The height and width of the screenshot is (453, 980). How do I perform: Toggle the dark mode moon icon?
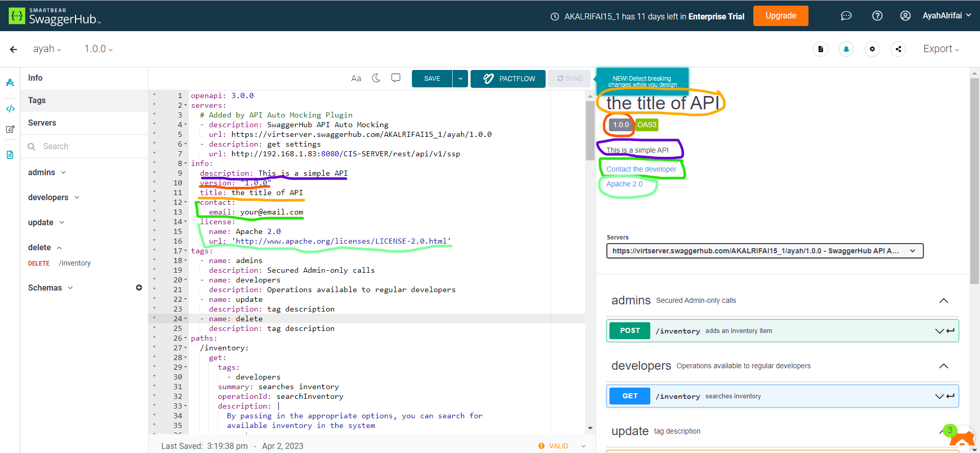(x=376, y=78)
